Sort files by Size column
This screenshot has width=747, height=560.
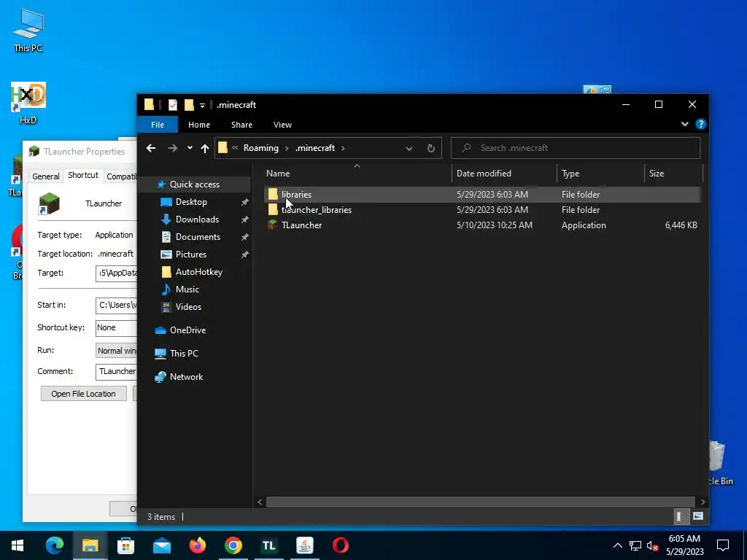[x=673, y=174]
